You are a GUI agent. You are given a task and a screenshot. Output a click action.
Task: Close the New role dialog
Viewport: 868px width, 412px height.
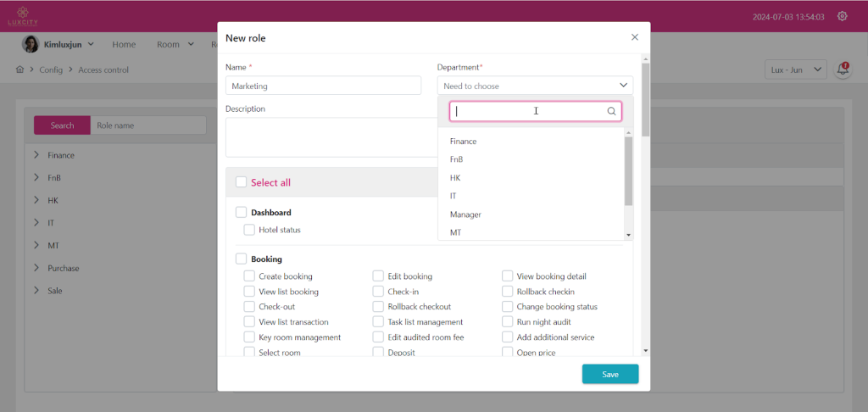(635, 37)
